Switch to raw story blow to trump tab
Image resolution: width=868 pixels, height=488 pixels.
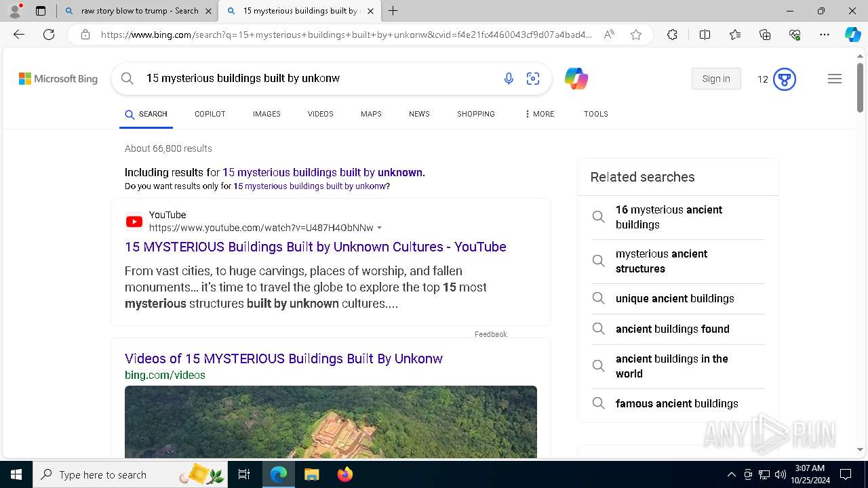(138, 11)
